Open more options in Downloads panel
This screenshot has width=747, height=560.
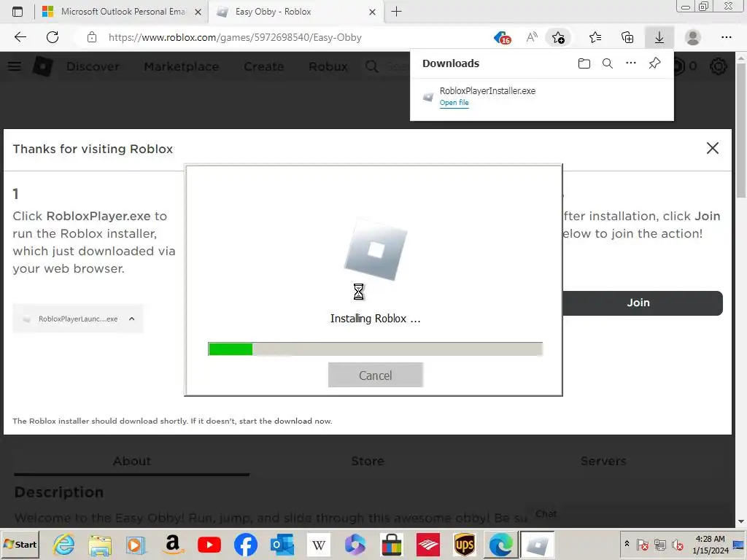pos(631,63)
